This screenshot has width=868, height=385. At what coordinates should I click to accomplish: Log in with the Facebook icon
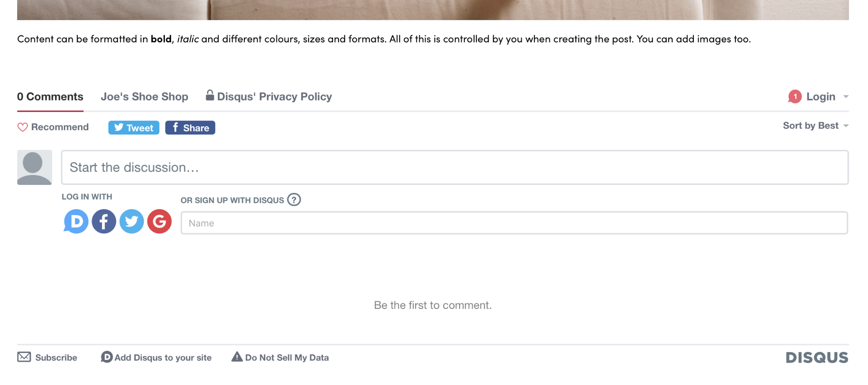[104, 222]
